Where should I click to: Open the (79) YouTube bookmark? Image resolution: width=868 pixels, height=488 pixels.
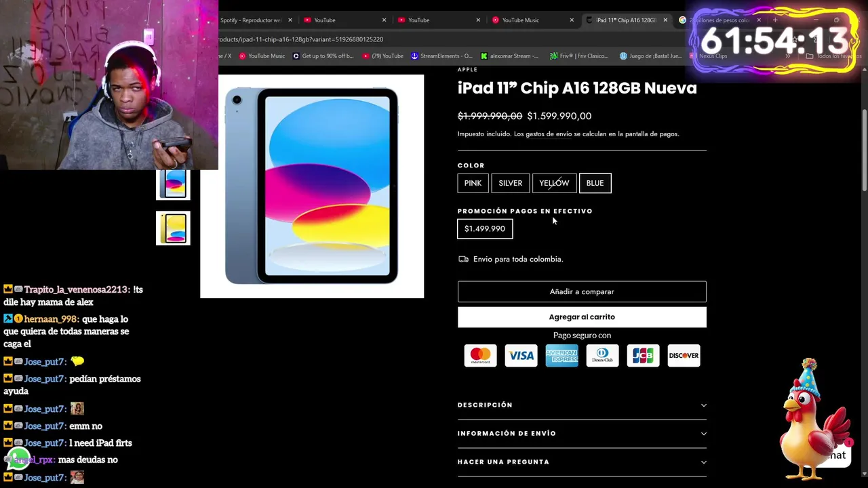[383, 56]
